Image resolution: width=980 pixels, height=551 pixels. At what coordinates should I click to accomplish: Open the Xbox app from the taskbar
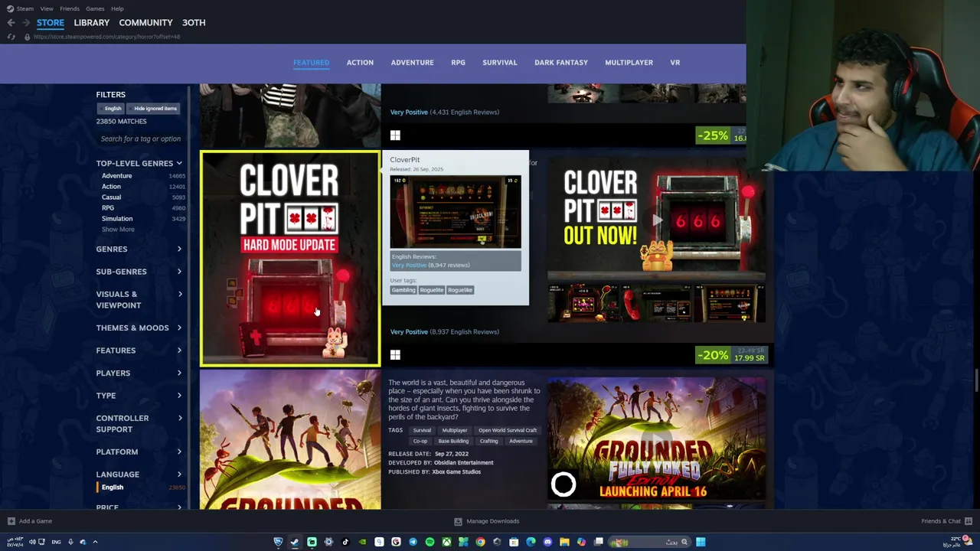pos(446,542)
